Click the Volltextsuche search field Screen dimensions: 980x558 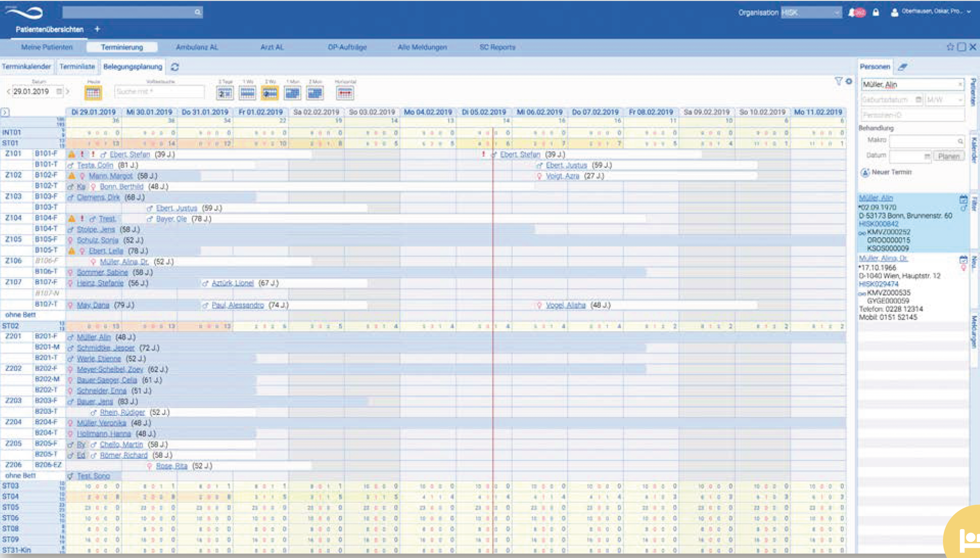coord(159,91)
